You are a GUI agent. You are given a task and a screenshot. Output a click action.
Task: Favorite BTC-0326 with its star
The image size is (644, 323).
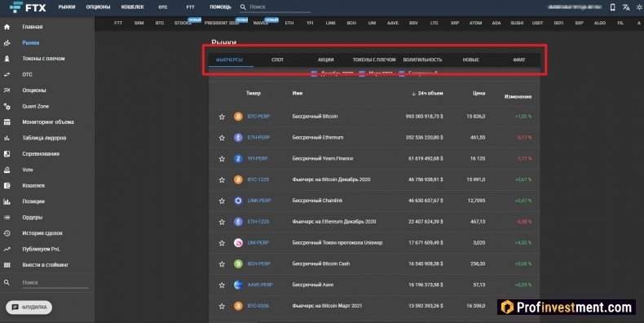pyautogui.click(x=222, y=306)
